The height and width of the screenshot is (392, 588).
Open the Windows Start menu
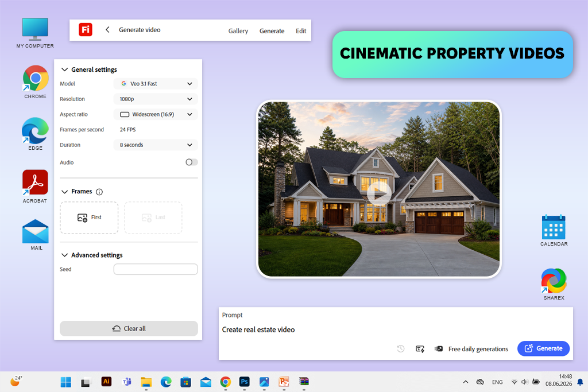[66, 382]
